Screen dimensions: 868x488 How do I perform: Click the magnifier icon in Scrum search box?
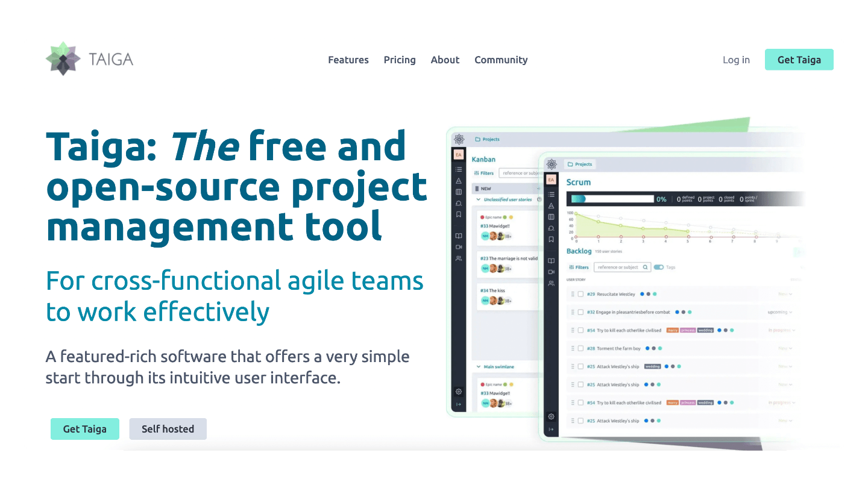tap(645, 267)
